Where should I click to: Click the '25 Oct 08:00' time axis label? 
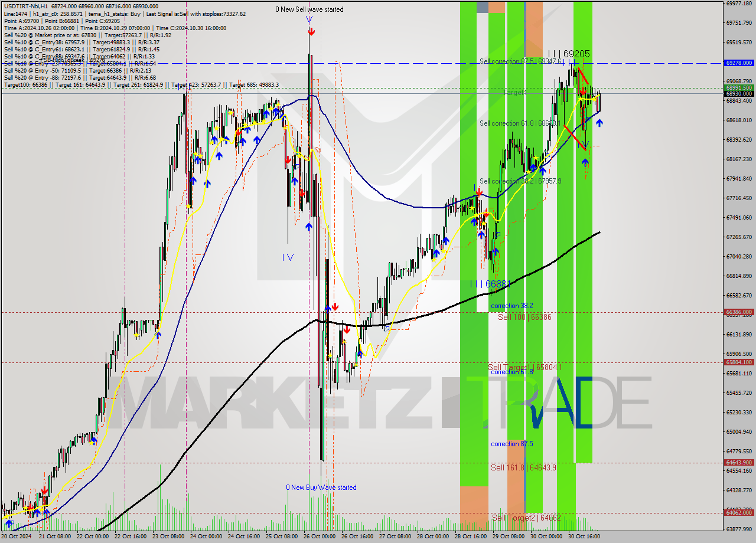(x=282, y=537)
